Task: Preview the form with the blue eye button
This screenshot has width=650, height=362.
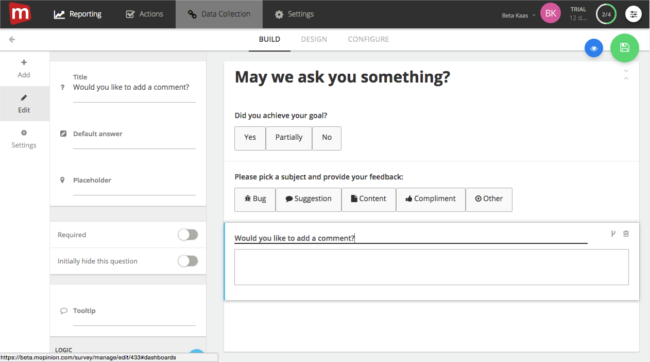Action: [x=594, y=49]
